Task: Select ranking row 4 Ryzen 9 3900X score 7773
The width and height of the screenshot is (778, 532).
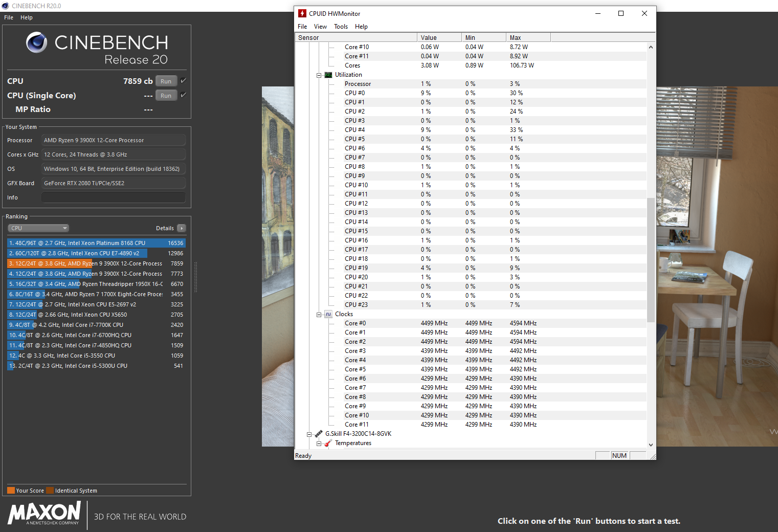Action: coord(96,274)
